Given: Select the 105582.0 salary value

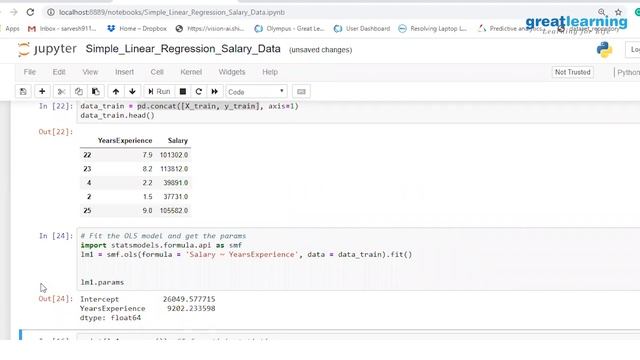Looking at the screenshot, I should 174,211.
